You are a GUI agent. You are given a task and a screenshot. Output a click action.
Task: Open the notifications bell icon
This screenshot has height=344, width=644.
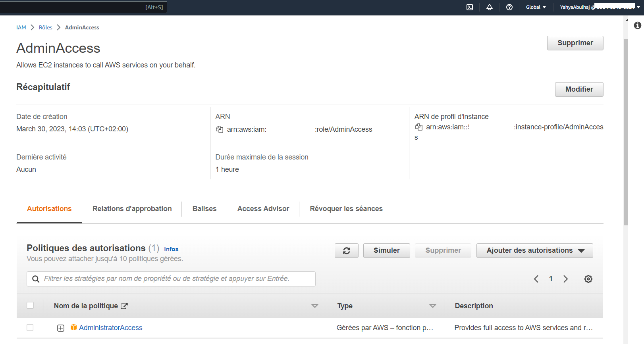point(490,7)
